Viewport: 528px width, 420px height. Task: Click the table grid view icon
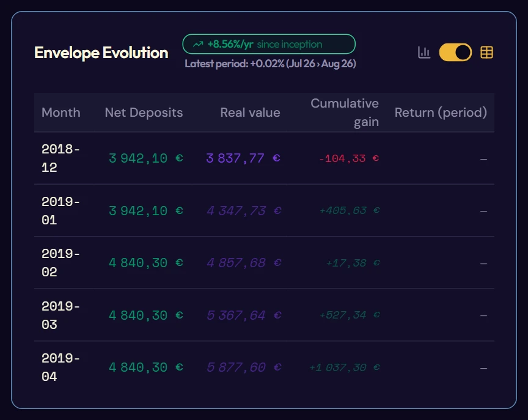tap(486, 53)
